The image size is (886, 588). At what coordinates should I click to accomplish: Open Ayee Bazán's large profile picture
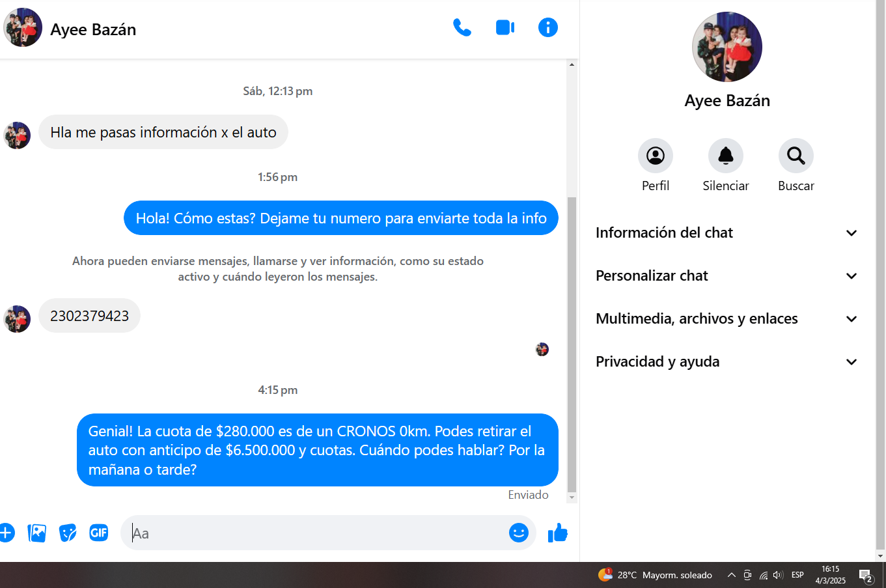[727, 47]
